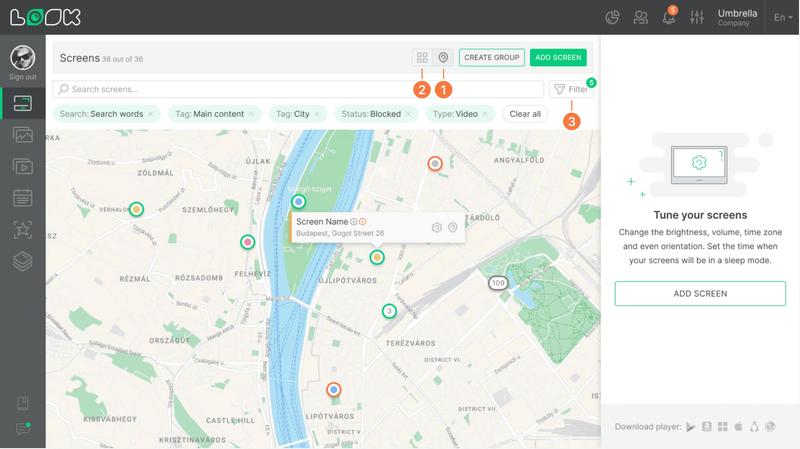Open the Screens section in sidebar

coord(22,104)
